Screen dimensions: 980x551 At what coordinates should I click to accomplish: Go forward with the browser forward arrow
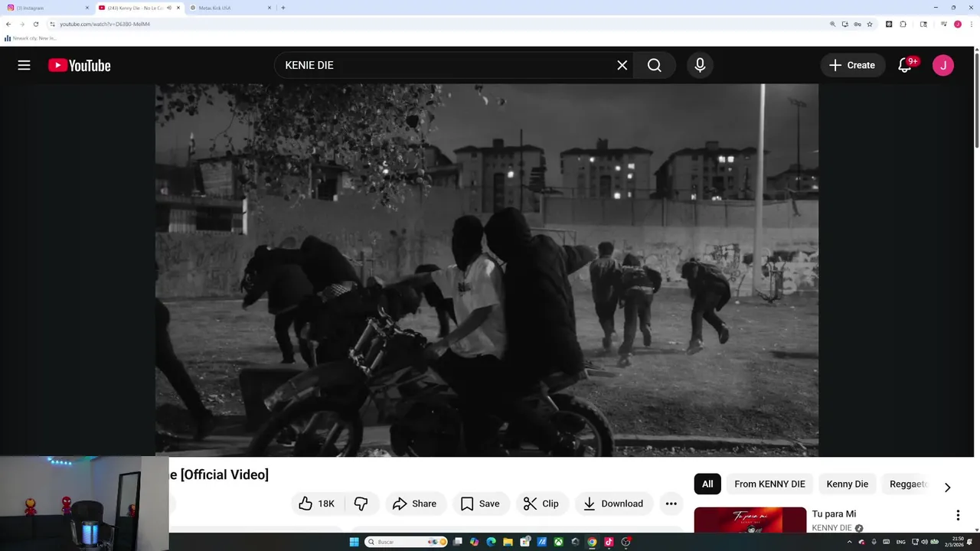pos(21,24)
